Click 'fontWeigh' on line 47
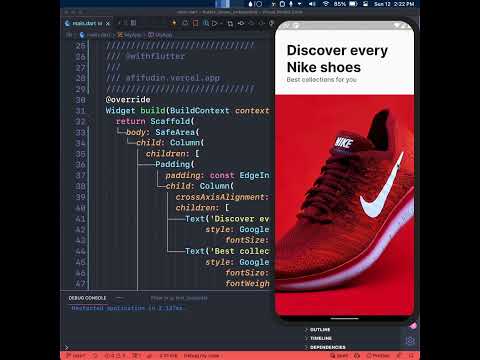The image size is (480, 360). [x=247, y=283]
